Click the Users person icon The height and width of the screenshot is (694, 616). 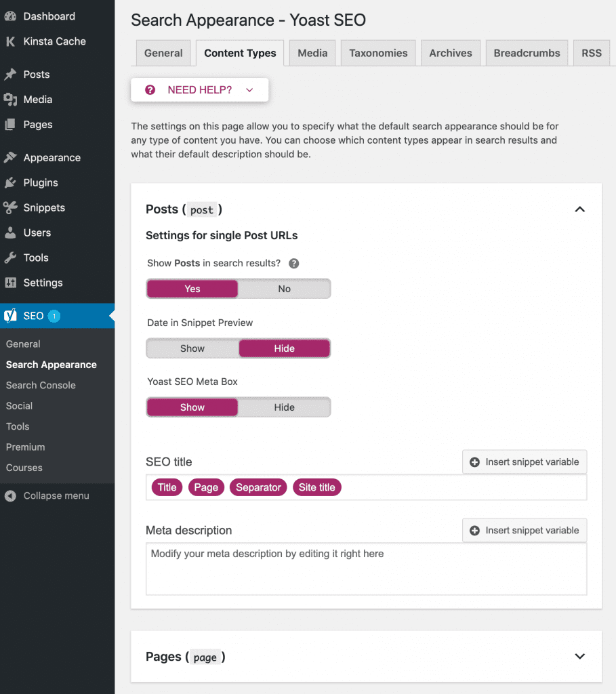coord(10,233)
